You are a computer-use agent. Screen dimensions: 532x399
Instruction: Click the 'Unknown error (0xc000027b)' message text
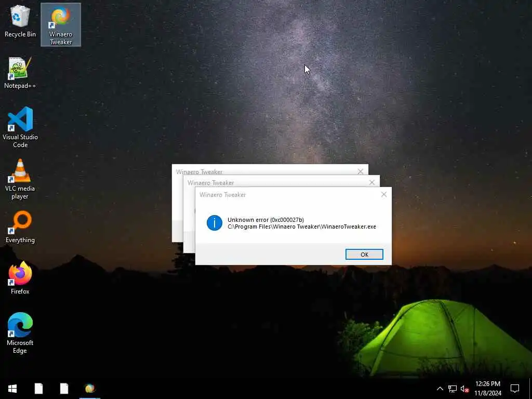tap(265, 220)
